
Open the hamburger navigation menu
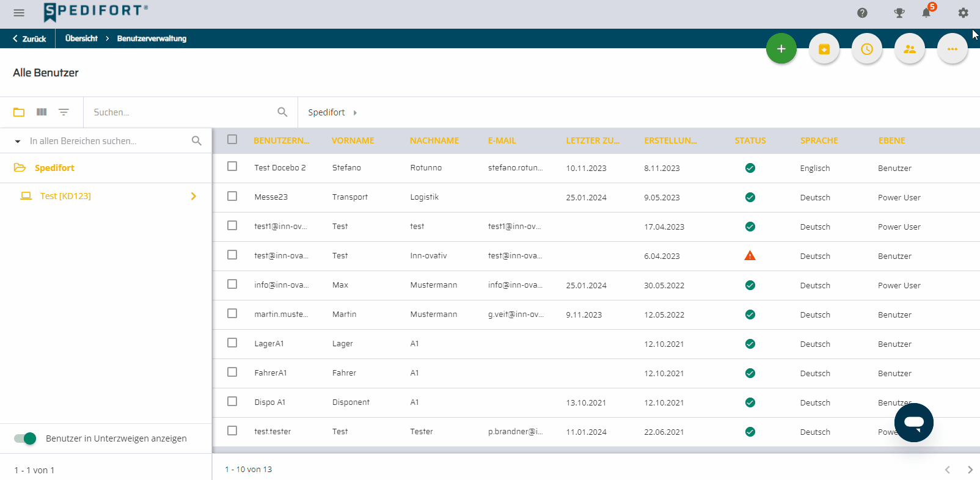point(19,13)
